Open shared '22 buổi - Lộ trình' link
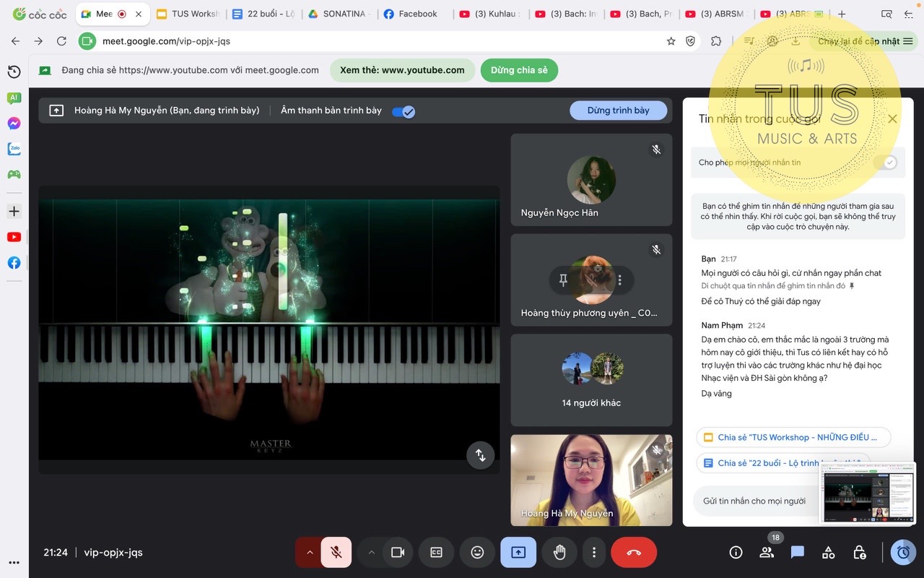The width and height of the screenshot is (924, 578). click(783, 463)
